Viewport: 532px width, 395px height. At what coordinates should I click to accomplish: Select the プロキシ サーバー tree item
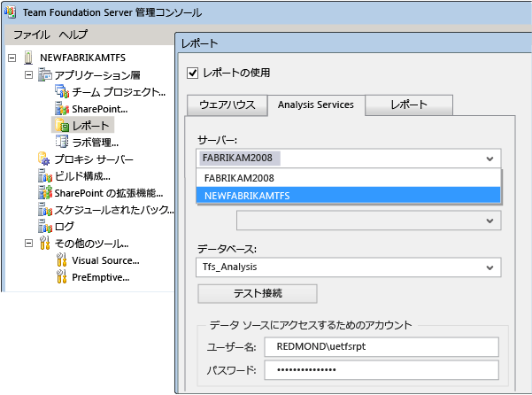94,159
